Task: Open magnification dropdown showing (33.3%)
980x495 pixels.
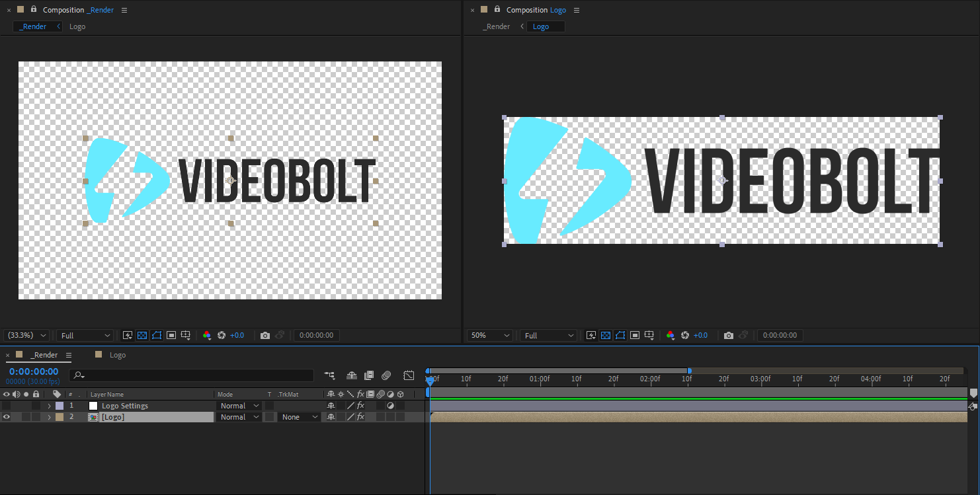Action: click(26, 336)
